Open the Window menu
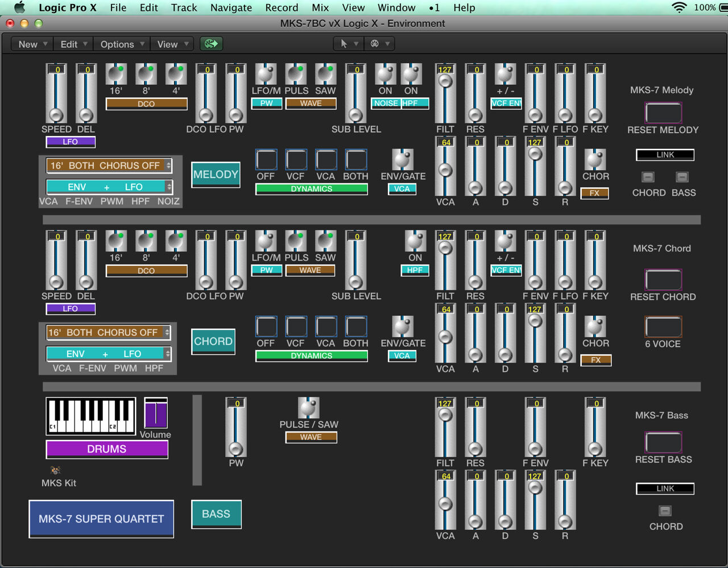The width and height of the screenshot is (728, 568). (396, 7)
